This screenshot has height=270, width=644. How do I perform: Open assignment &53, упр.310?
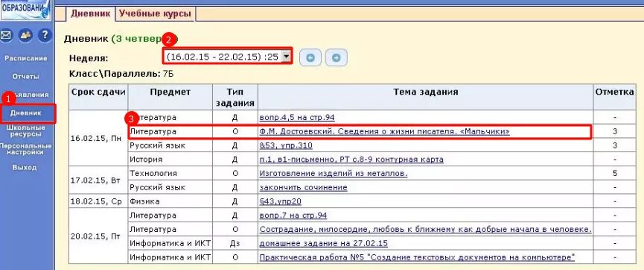coord(286,145)
